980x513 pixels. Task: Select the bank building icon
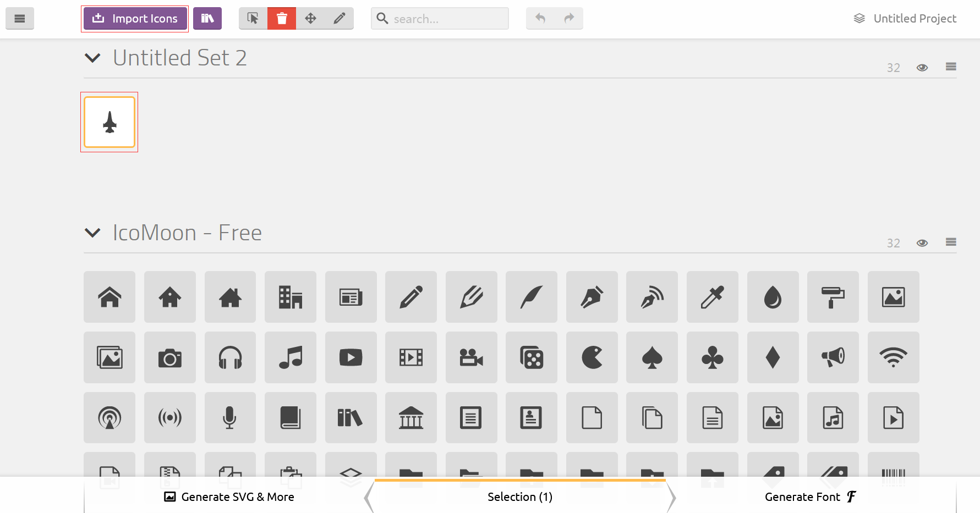click(x=411, y=417)
